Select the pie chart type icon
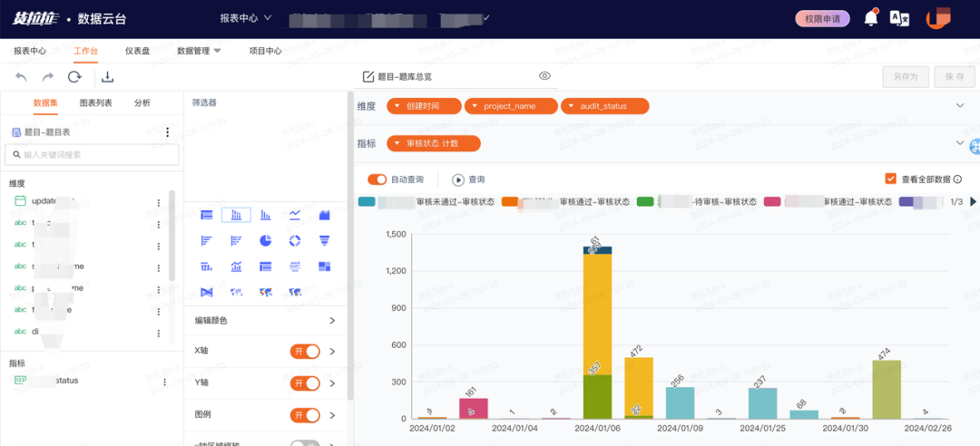Image resolution: width=980 pixels, height=446 pixels. [266, 240]
